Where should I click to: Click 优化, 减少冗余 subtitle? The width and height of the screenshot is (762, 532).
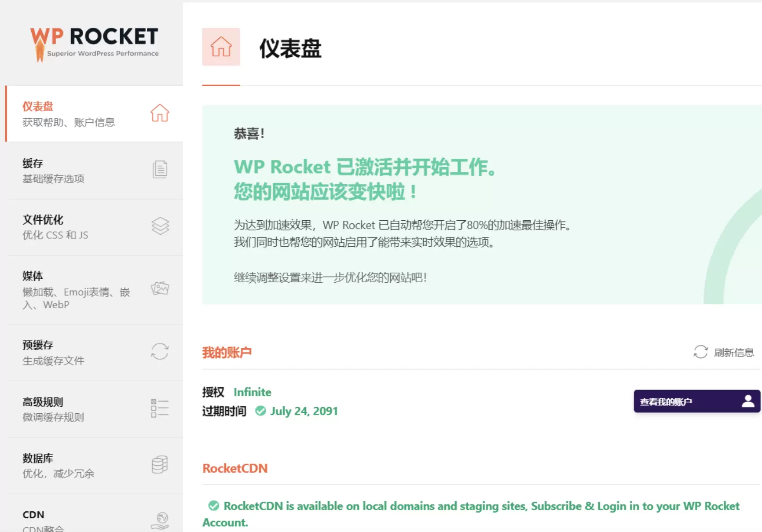59,474
